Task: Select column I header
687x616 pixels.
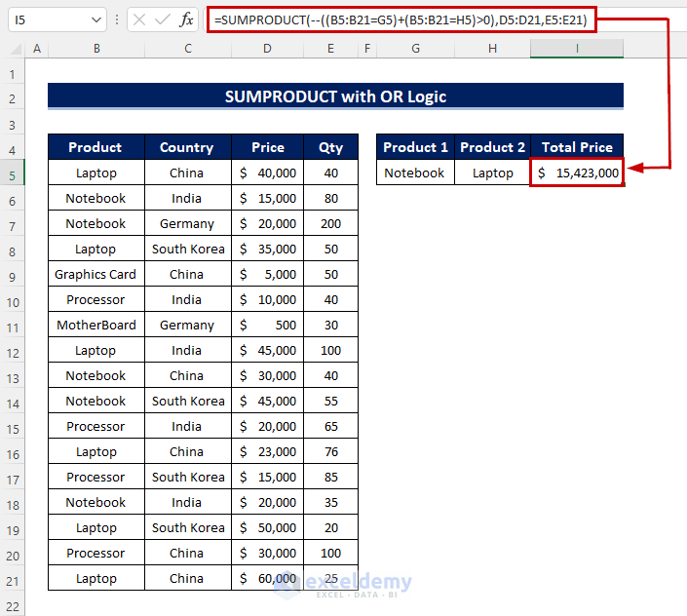Action: [x=577, y=49]
